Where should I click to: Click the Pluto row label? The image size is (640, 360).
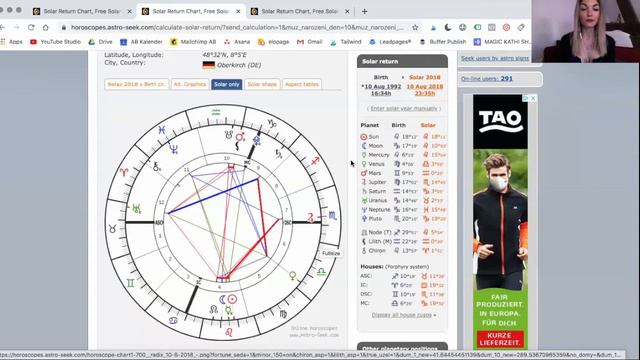[x=375, y=219]
